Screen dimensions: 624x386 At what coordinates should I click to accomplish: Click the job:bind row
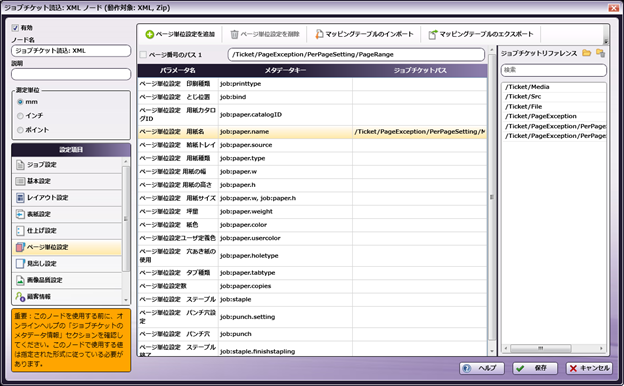(312, 97)
